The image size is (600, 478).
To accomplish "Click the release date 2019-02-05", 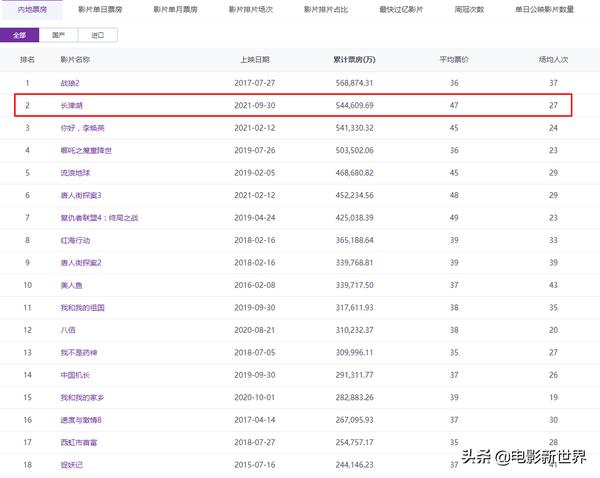I will (254, 173).
